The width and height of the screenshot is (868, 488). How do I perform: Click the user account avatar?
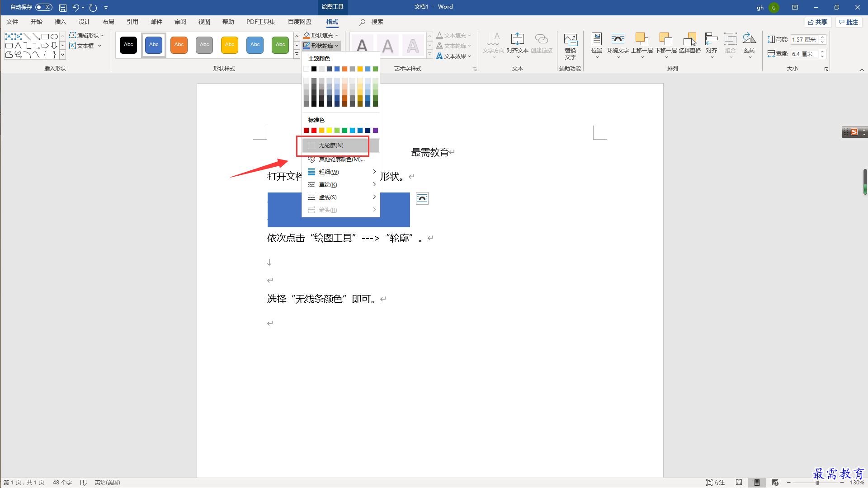coord(774,8)
